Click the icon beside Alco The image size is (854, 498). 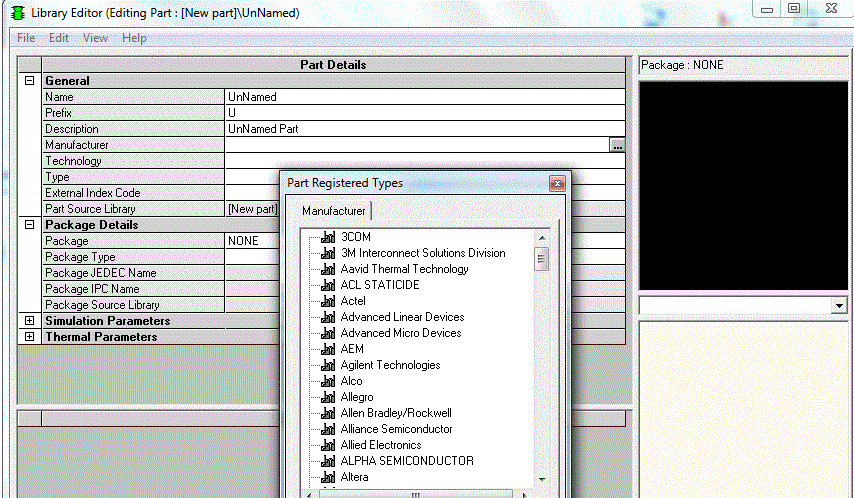tap(328, 381)
